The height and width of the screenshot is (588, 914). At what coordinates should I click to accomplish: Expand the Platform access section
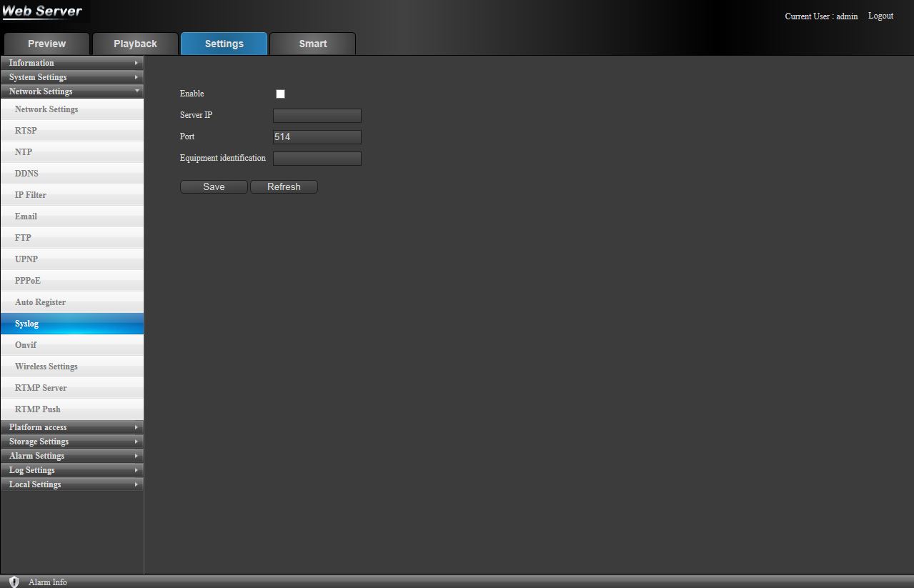click(71, 427)
